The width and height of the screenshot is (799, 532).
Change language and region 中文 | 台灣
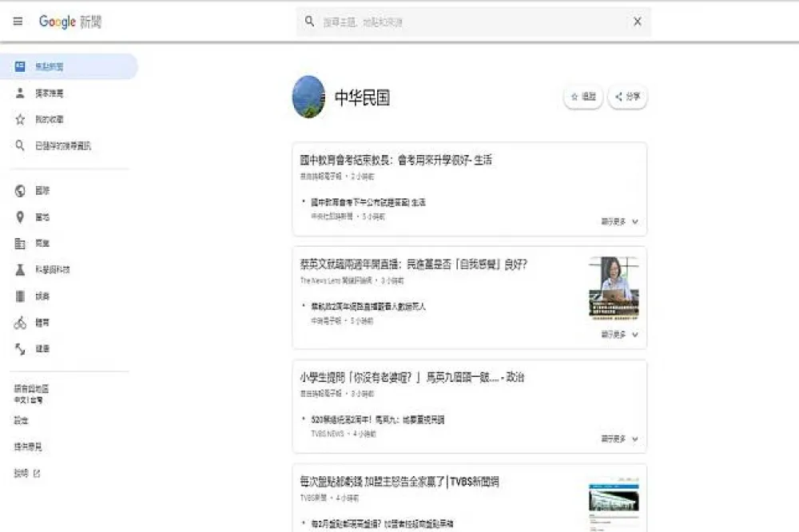tap(31, 394)
